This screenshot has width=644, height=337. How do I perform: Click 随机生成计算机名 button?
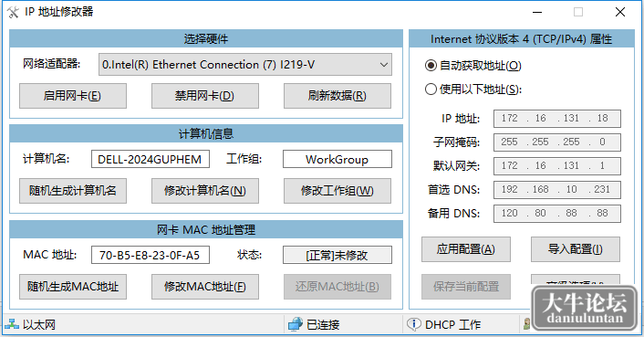[x=73, y=191]
